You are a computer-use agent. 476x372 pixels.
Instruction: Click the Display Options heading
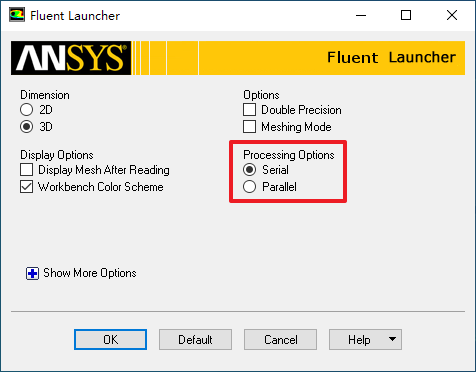[57, 155]
